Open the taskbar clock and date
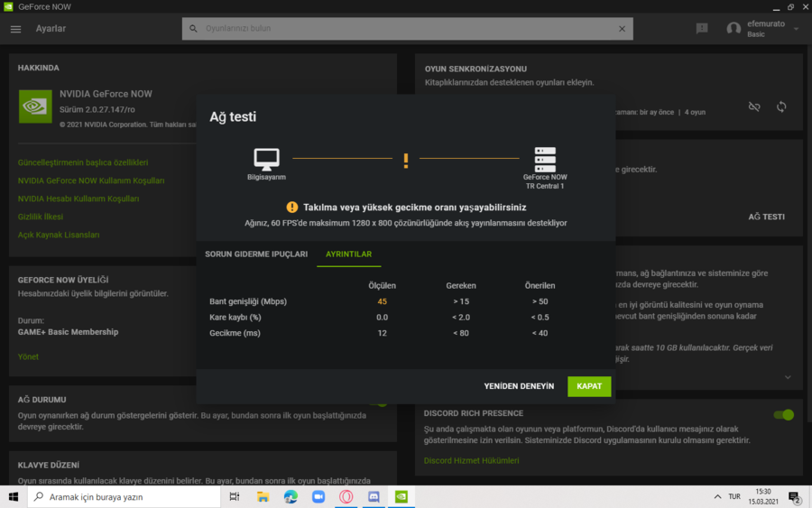The image size is (812, 508). pos(762,497)
